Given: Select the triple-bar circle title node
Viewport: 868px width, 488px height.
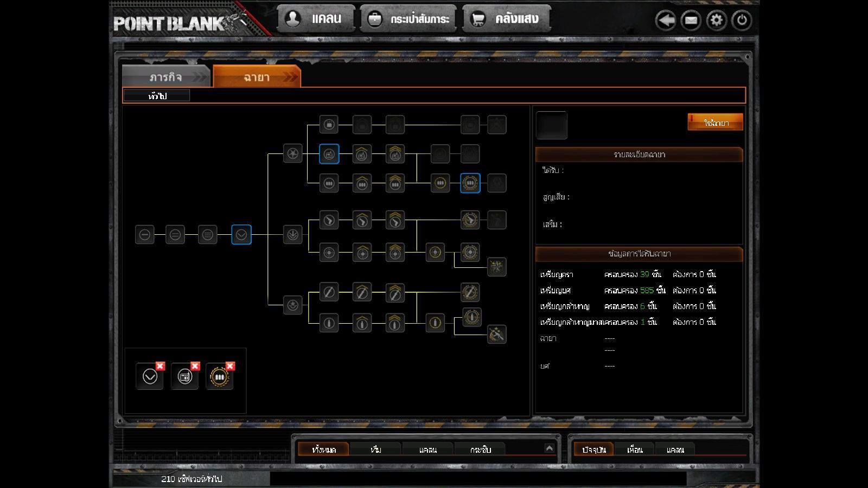Looking at the screenshot, I should pos(208,235).
